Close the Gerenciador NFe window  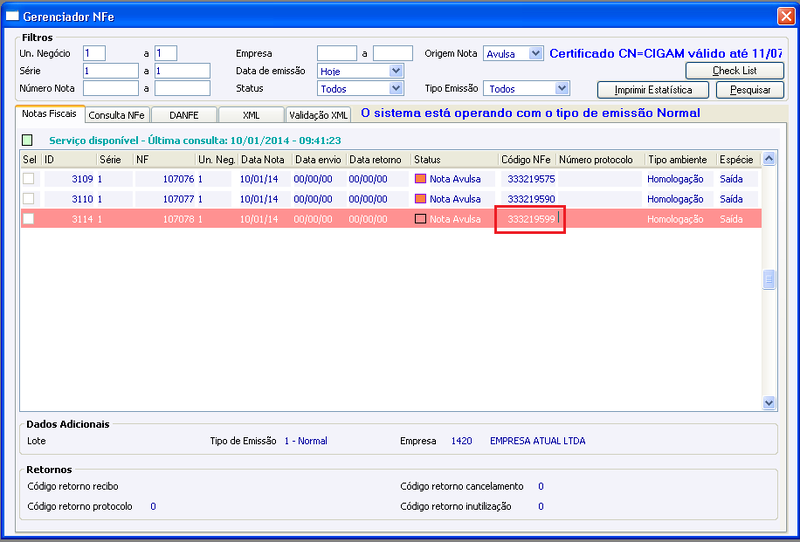786,16
